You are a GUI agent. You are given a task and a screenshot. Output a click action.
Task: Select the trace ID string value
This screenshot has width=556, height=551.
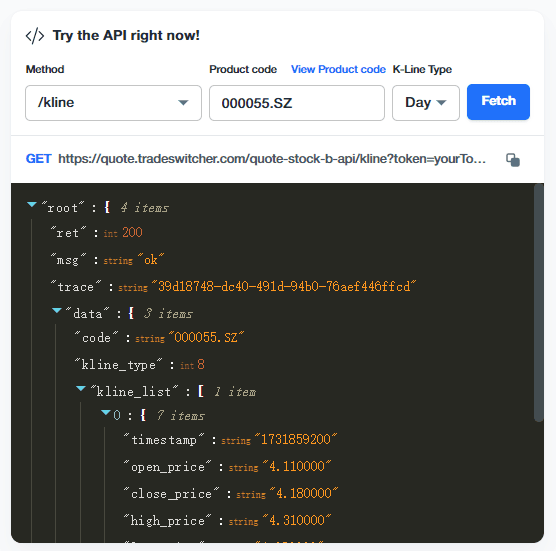click(284, 286)
